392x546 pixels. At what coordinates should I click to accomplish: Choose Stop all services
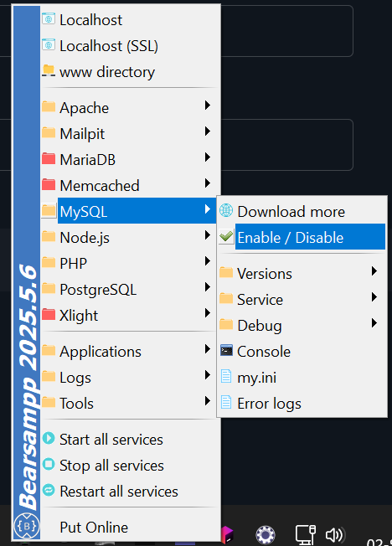tap(131, 466)
